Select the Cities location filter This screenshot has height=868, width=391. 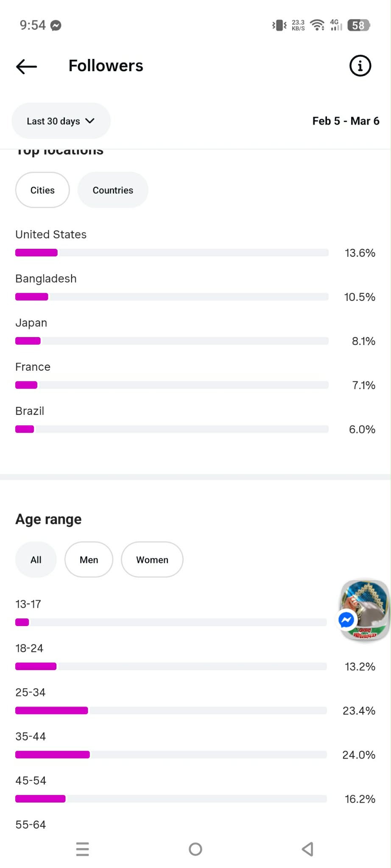tap(42, 190)
